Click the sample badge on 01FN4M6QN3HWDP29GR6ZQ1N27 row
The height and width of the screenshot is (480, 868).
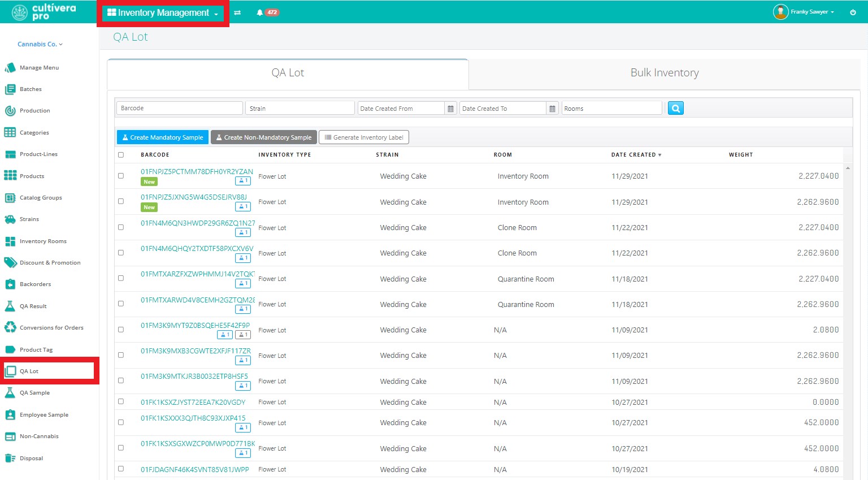click(243, 232)
